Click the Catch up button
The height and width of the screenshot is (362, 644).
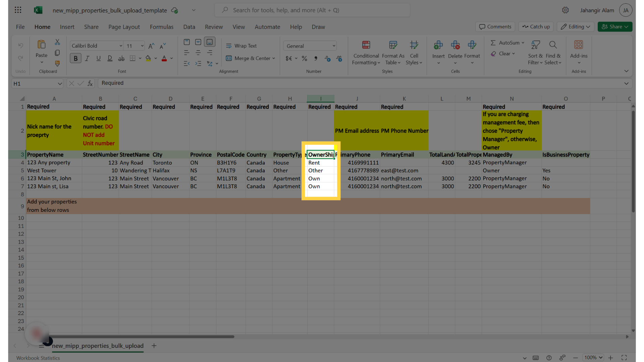536,27
